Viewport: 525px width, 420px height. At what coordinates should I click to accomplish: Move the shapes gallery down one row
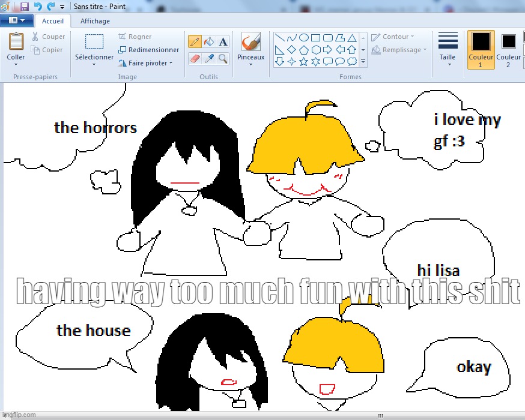[363, 50]
